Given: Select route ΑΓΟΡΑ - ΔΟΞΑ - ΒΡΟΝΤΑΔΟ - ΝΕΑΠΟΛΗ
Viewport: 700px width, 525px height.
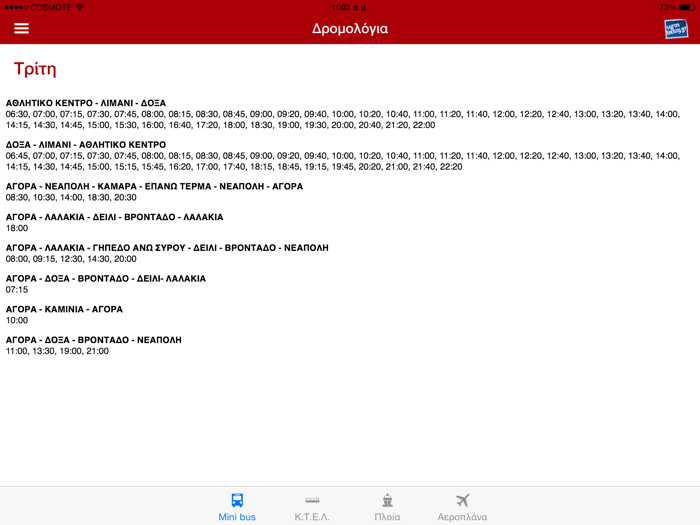Looking at the screenshot, I should tap(94, 340).
